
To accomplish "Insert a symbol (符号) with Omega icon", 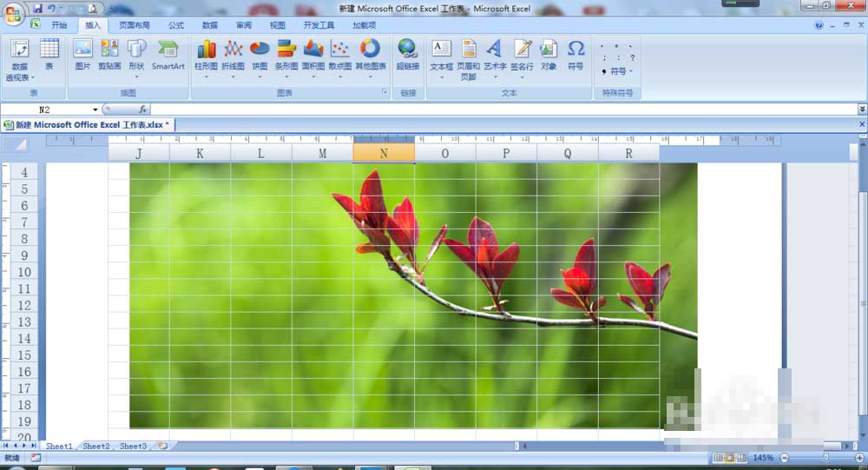I will point(575,55).
